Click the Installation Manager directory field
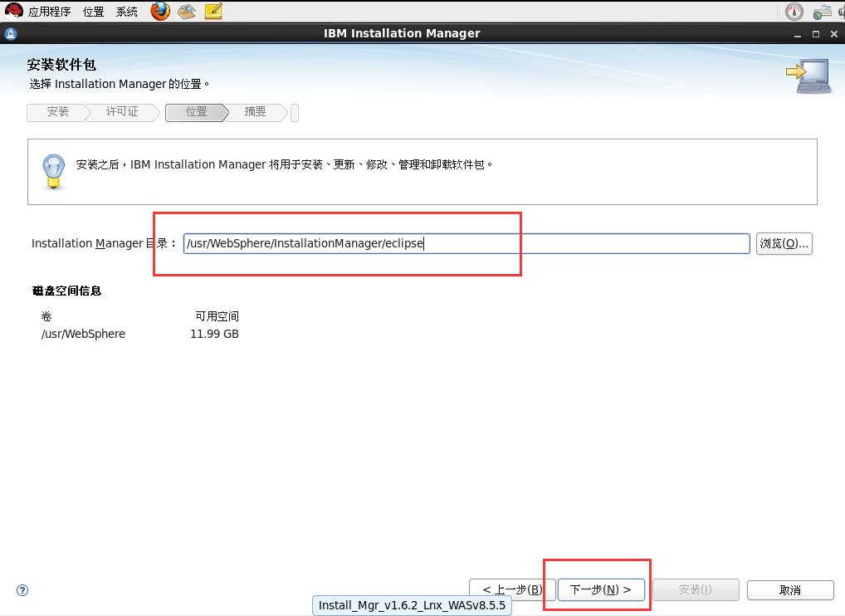Image resolution: width=845 pixels, height=616 pixels. point(466,243)
